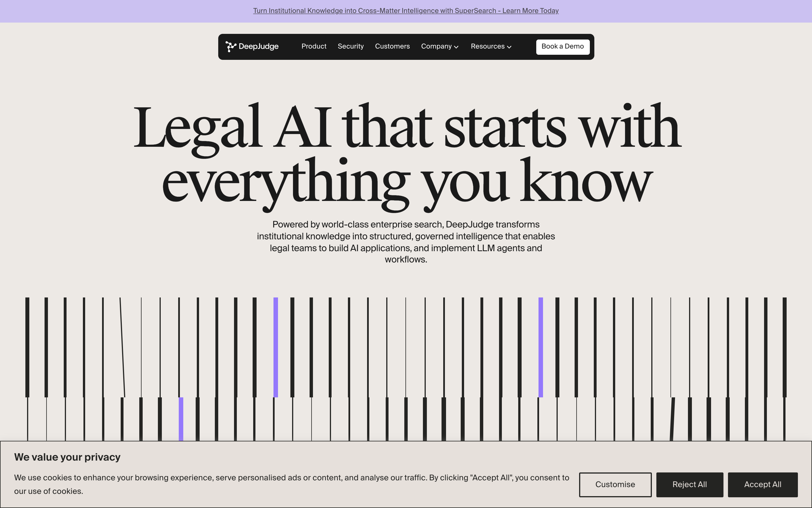Reject all cookies
This screenshot has height=508, width=812.
click(690, 485)
